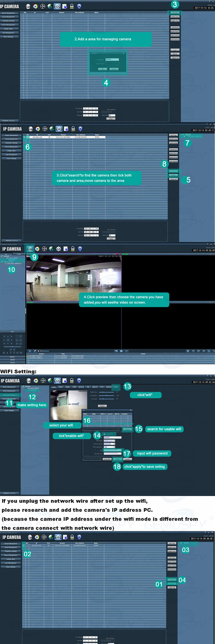Click the PTZ up arrow in the preview screenshot
Image resolution: width=215 pixels, height=644 pixels.
tap(8, 336)
